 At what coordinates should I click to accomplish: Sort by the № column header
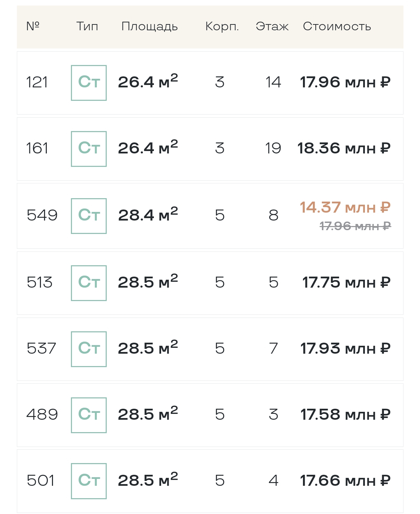33,26
